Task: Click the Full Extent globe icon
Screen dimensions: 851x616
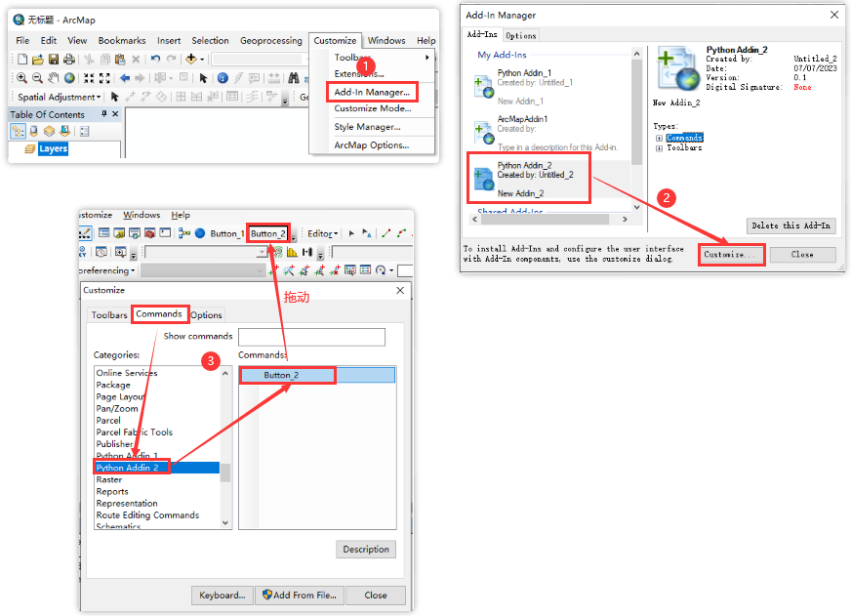Action: click(69, 78)
